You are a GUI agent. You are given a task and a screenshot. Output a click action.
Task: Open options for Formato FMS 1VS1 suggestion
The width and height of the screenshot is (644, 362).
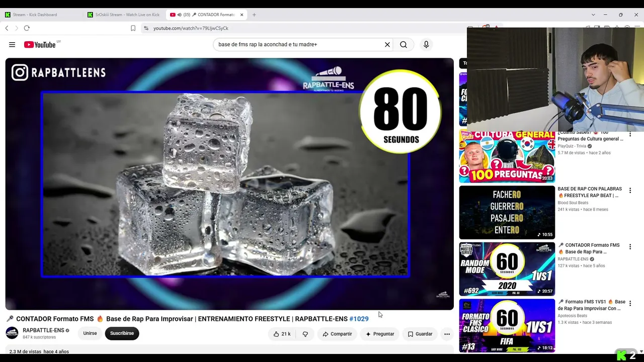[630, 304]
